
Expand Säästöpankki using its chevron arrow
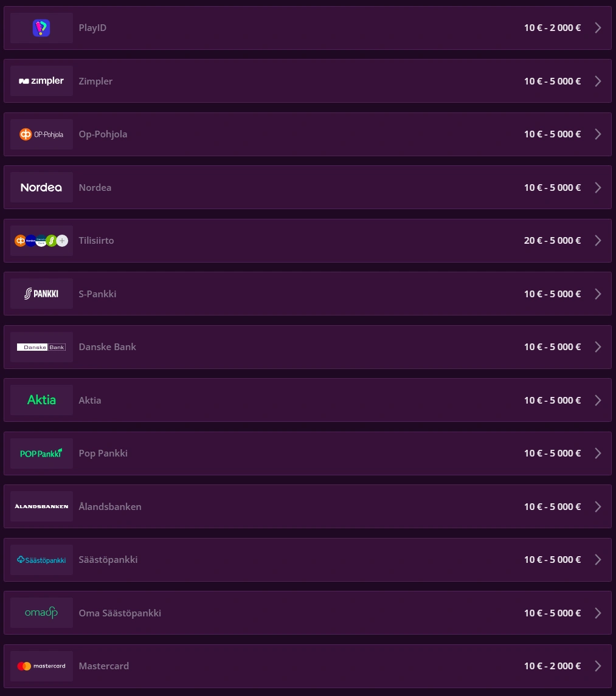(x=598, y=560)
